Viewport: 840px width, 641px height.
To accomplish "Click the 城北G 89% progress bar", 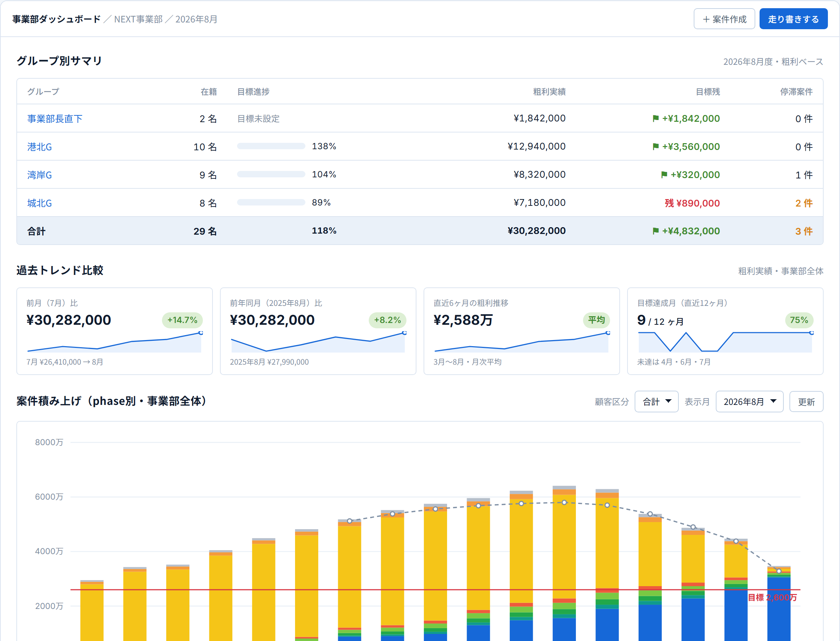I will click(271, 202).
